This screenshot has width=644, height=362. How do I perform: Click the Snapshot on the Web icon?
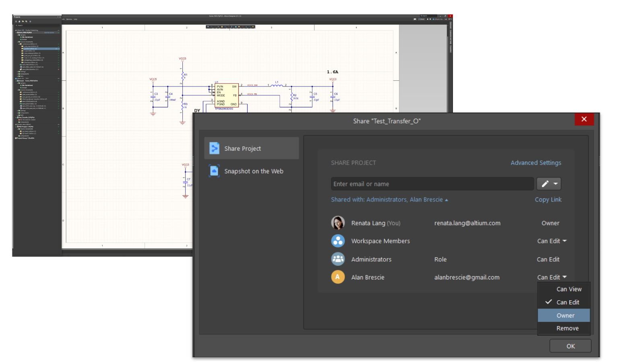coord(214,171)
